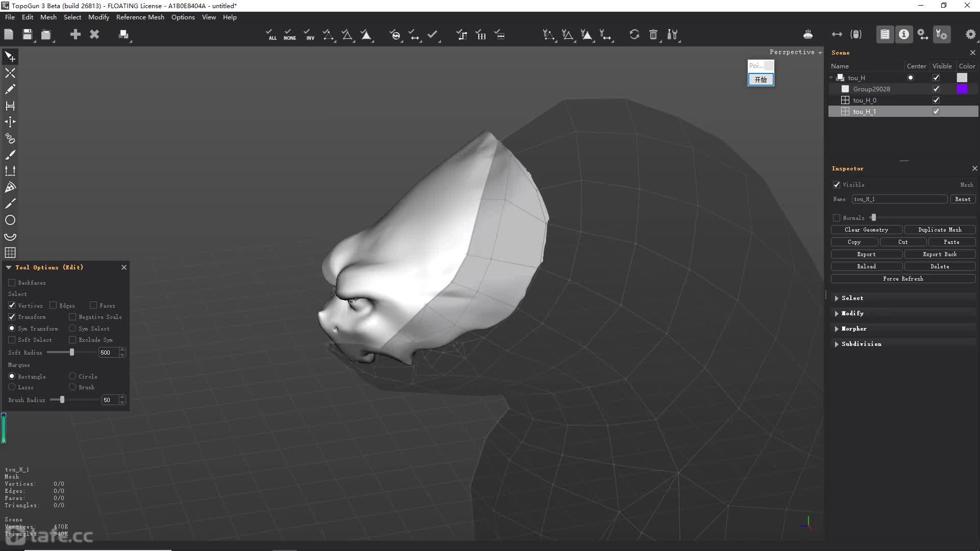
Task: Click the Reload button
Action: click(x=866, y=266)
